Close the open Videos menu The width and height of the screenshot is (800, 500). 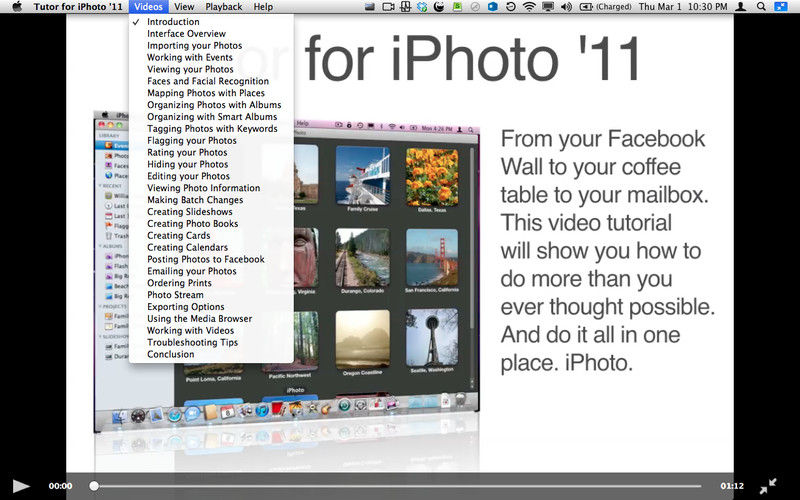148,7
